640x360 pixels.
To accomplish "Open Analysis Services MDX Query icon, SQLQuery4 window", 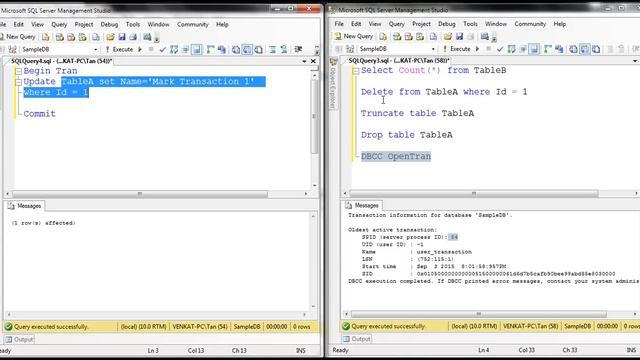I will pos(60,37).
